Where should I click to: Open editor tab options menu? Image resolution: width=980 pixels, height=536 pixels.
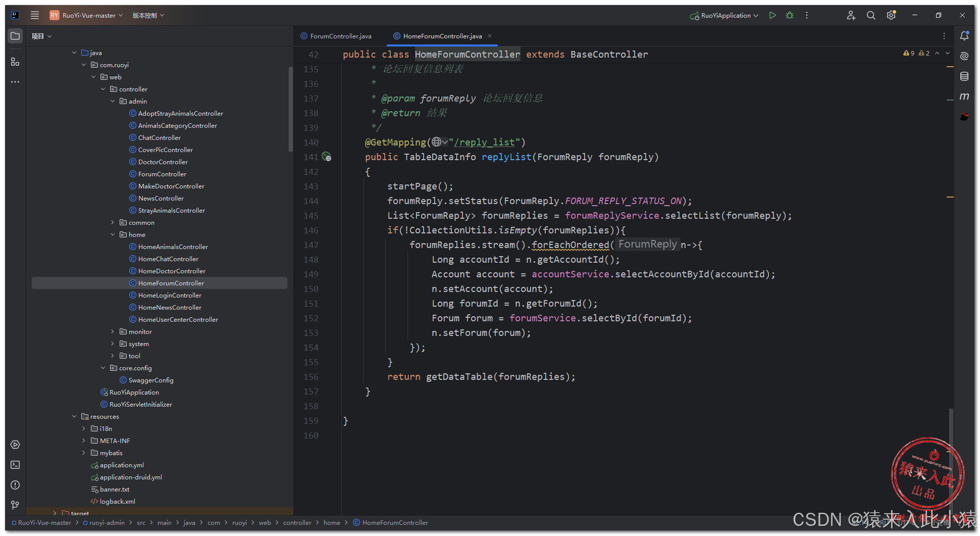pyautogui.click(x=944, y=36)
